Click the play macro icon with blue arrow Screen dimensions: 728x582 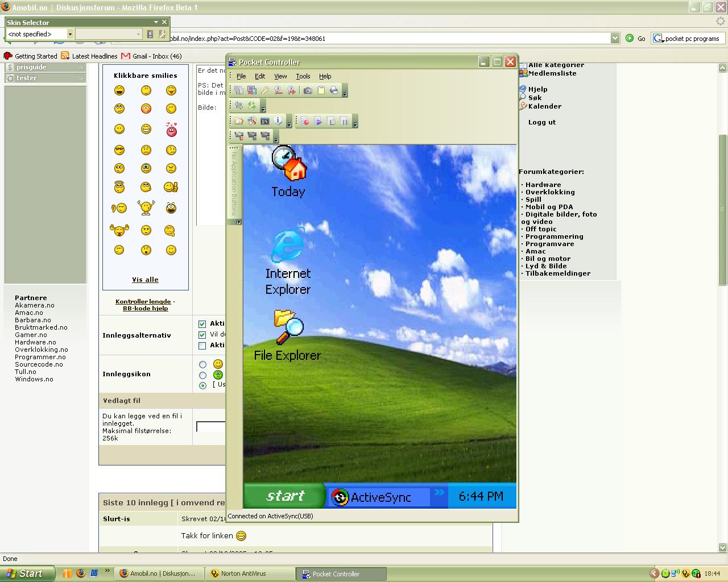pos(318,120)
